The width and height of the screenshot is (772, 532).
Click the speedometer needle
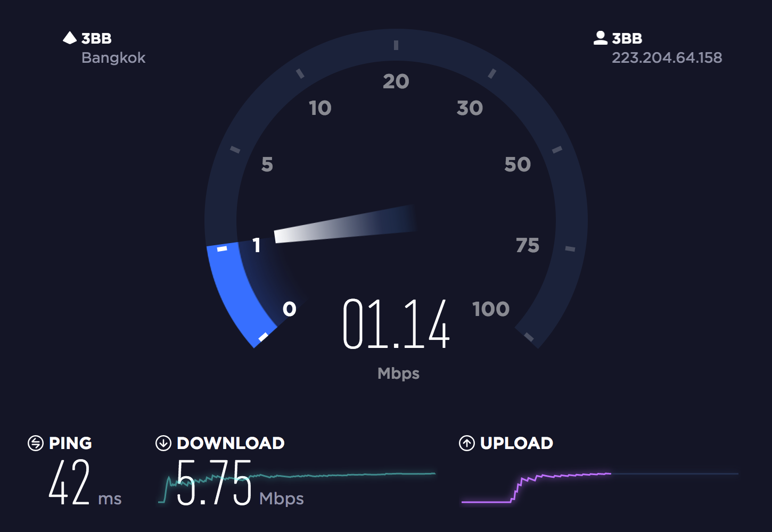343,224
